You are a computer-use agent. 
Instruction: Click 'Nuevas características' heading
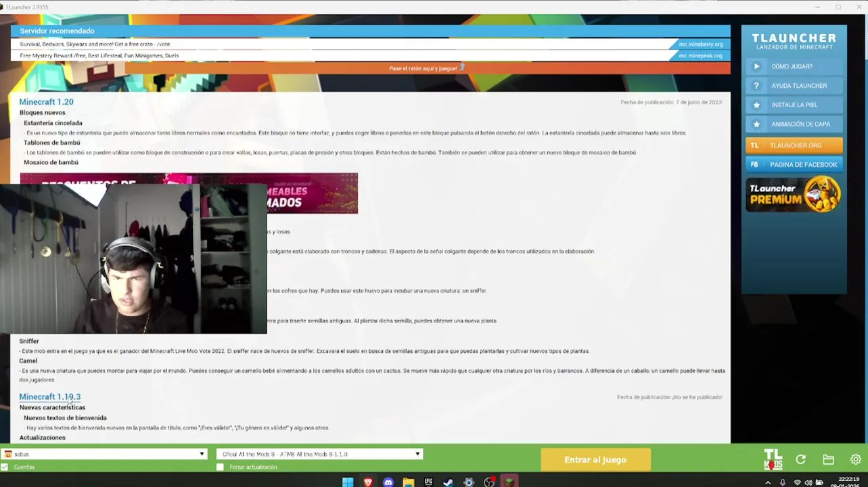pos(52,408)
